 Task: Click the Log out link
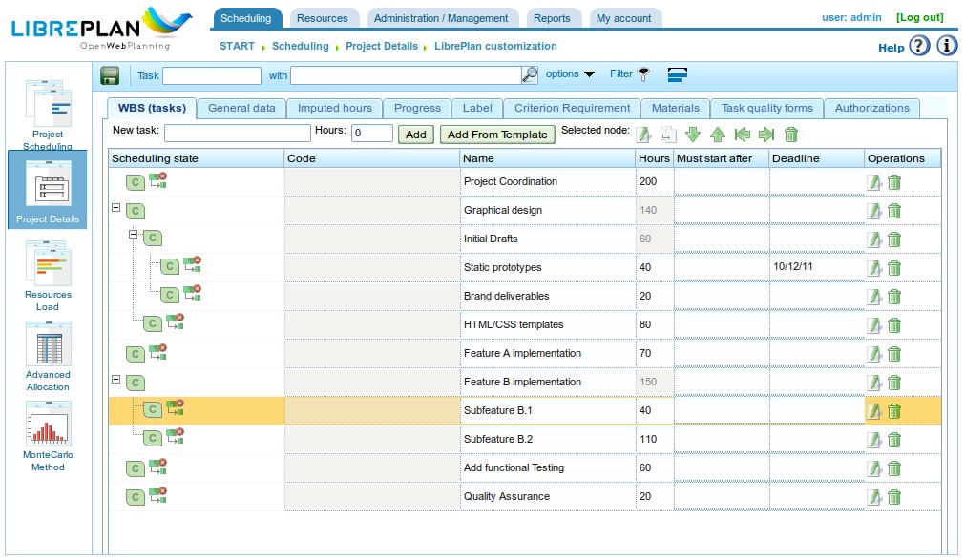919,18
